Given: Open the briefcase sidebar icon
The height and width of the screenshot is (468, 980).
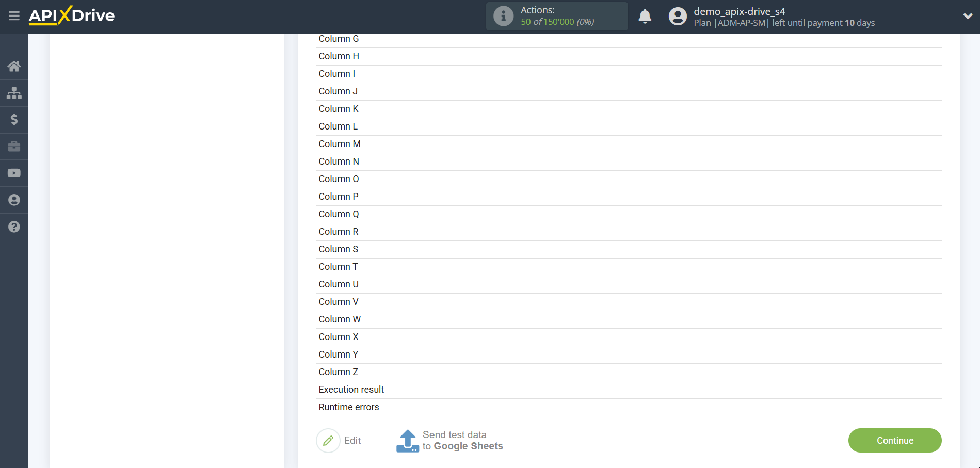Looking at the screenshot, I should (14, 147).
